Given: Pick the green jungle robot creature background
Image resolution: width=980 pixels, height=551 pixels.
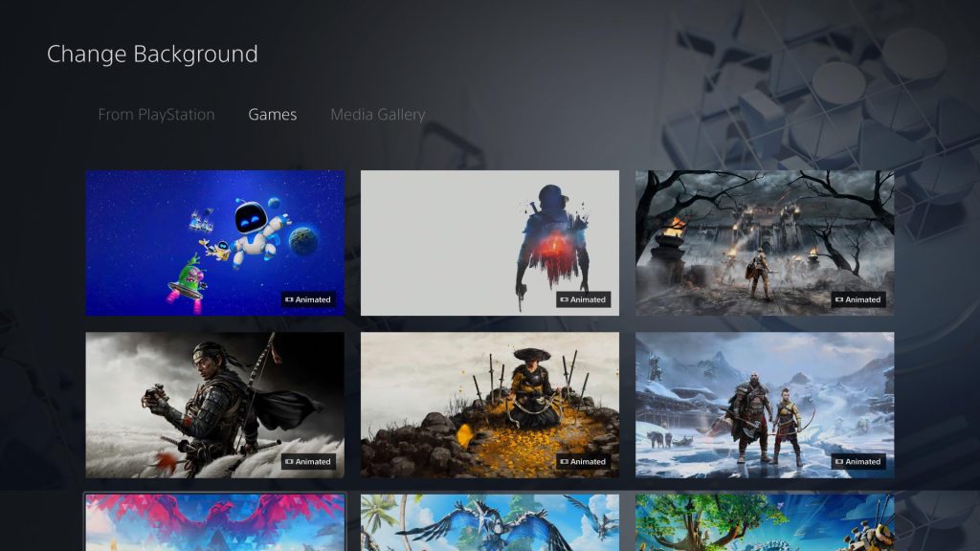Looking at the screenshot, I should (x=765, y=522).
